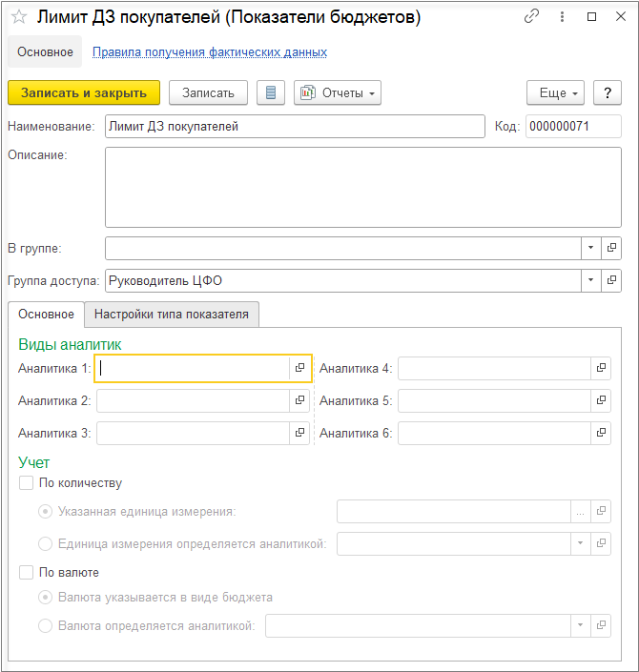Click the Записать и закрыть button
This screenshot has width=639, height=672.
coord(84,92)
